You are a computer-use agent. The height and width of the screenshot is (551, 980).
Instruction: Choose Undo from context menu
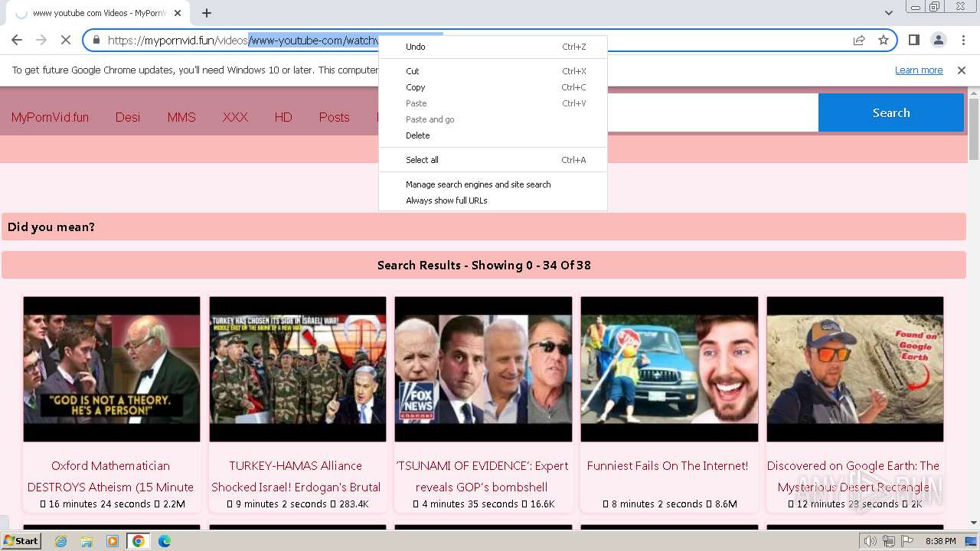point(493,47)
